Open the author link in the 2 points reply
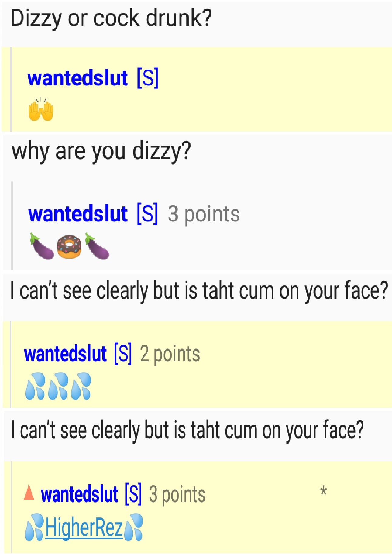 (x=65, y=354)
